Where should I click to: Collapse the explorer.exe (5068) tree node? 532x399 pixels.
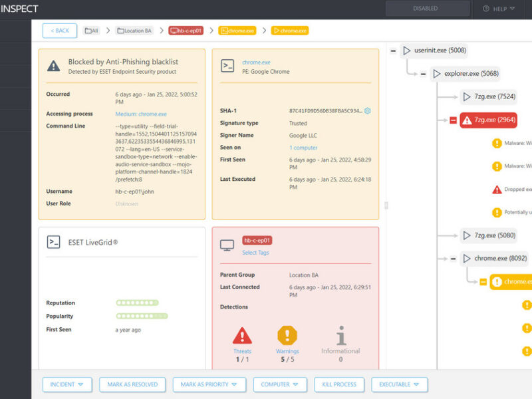click(x=423, y=74)
